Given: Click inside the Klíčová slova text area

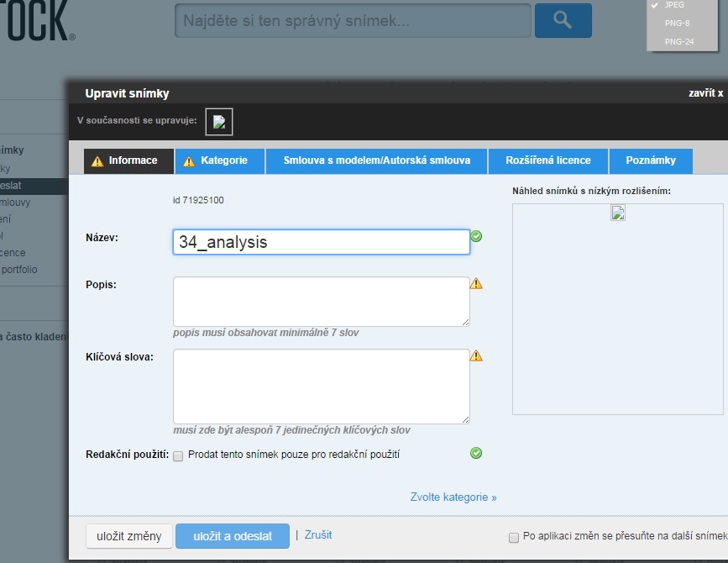Looking at the screenshot, I should pos(322,386).
